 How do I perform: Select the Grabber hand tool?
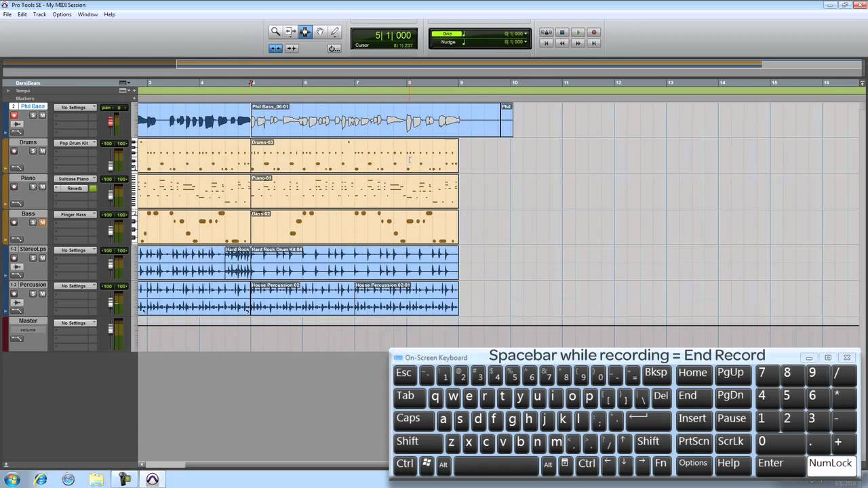[x=320, y=31]
